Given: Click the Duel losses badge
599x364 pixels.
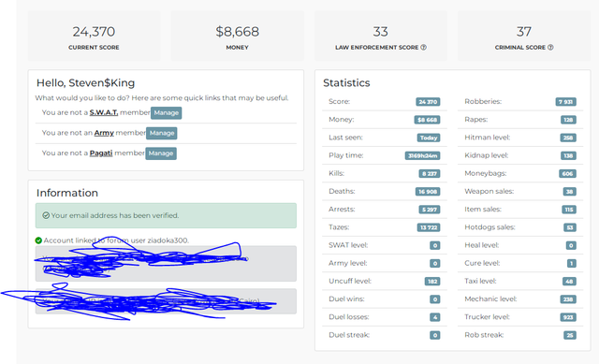Looking at the screenshot, I should pos(435,317).
